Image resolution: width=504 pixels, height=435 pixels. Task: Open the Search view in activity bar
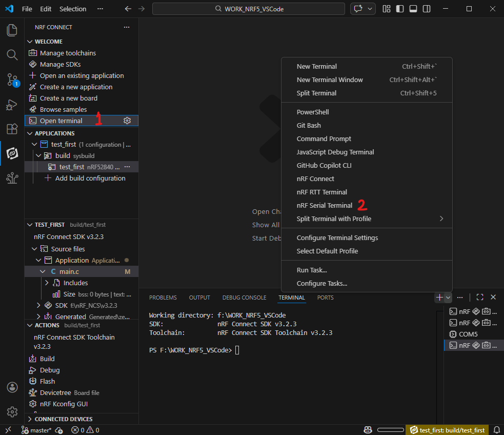point(12,55)
